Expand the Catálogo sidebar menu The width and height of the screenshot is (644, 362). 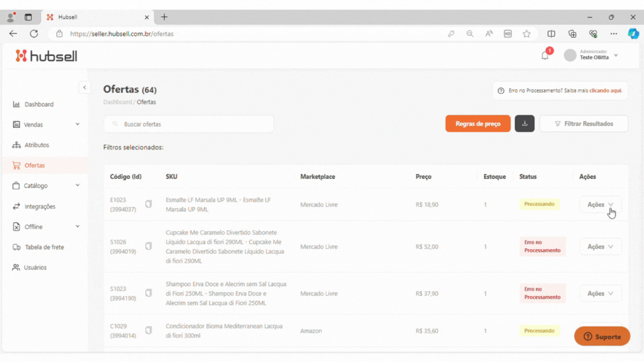pyautogui.click(x=46, y=185)
